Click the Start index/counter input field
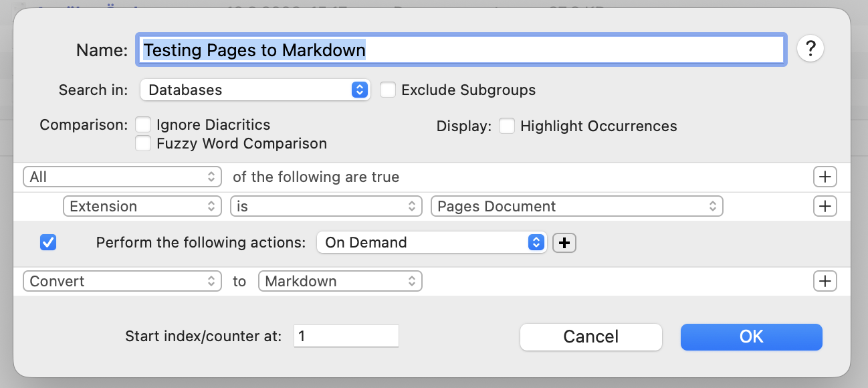 [346, 336]
